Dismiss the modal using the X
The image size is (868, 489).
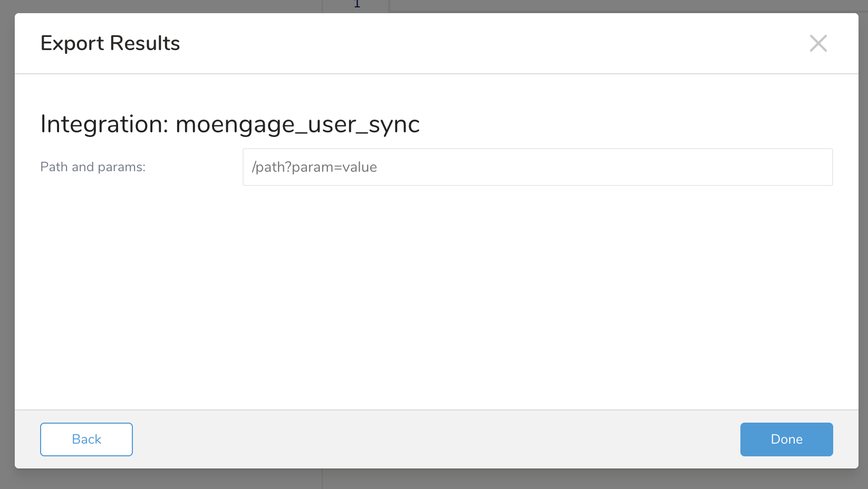(818, 43)
